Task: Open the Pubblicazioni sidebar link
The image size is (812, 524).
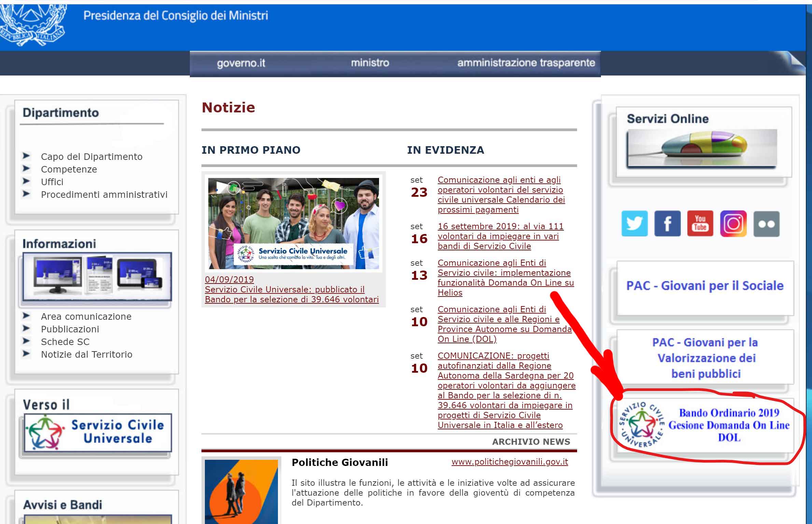Action: coord(70,329)
